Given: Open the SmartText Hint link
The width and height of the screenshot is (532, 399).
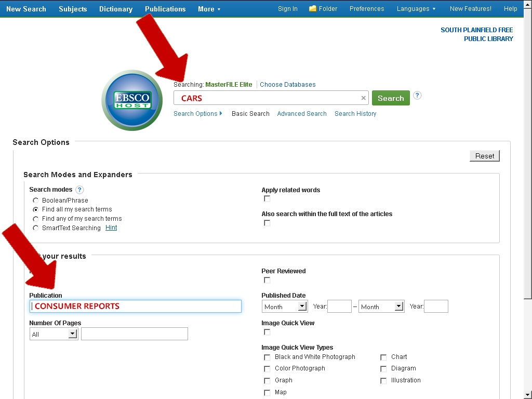Looking at the screenshot, I should point(111,228).
